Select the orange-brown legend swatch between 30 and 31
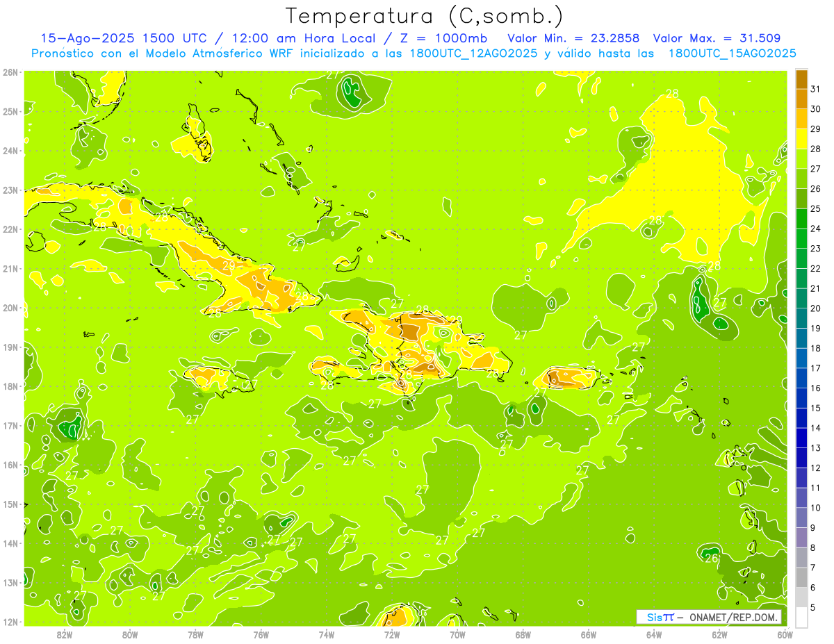The height and width of the screenshot is (644, 834). pyautogui.click(x=801, y=99)
